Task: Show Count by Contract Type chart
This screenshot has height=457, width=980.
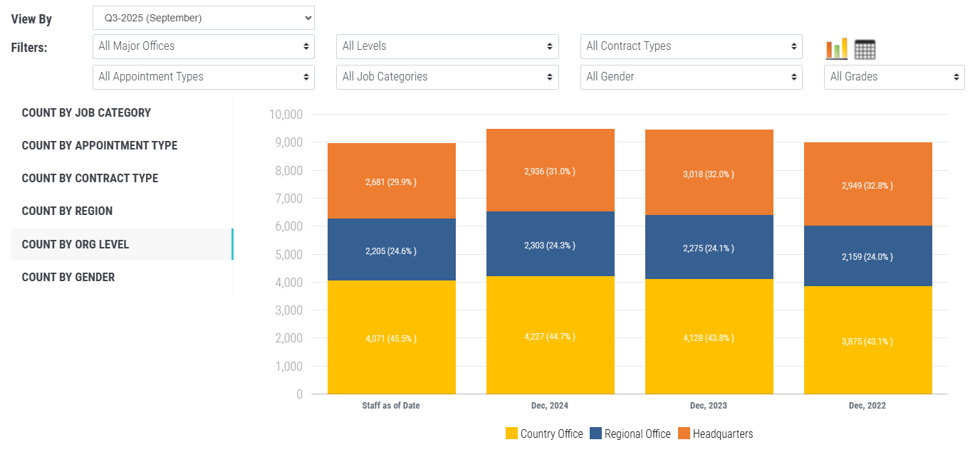Action: pyautogui.click(x=90, y=178)
